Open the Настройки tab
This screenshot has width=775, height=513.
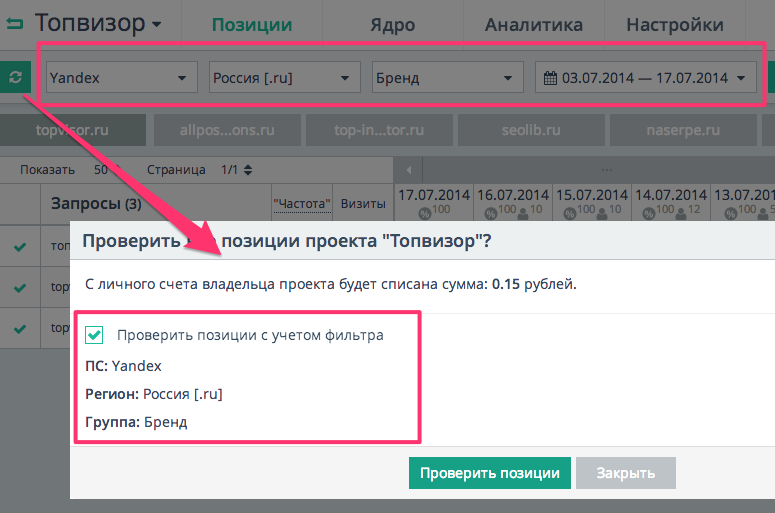pos(675,25)
